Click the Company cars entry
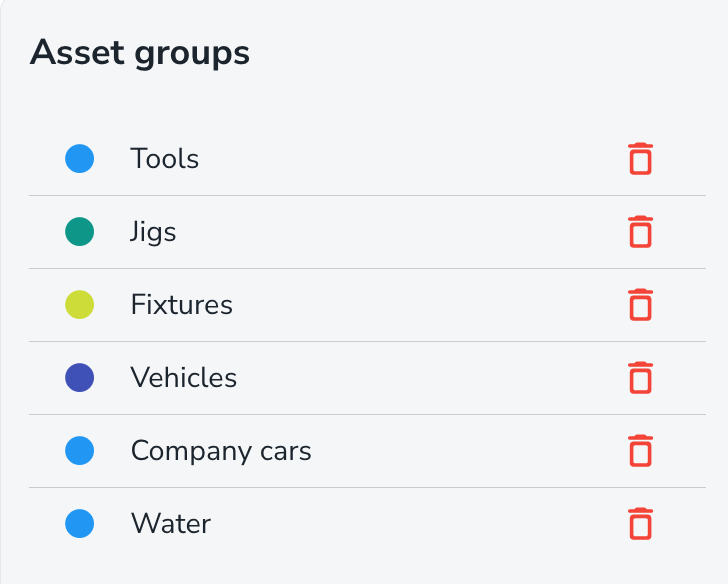 [x=221, y=451]
